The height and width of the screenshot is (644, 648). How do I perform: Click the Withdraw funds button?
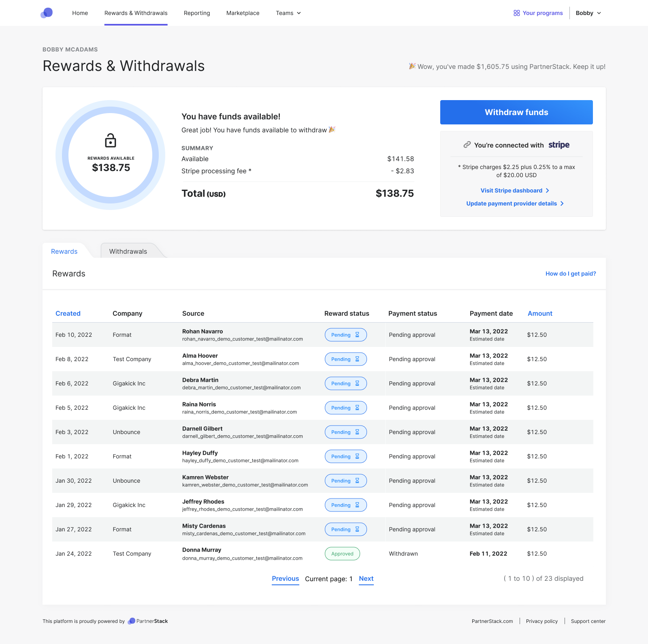516,112
